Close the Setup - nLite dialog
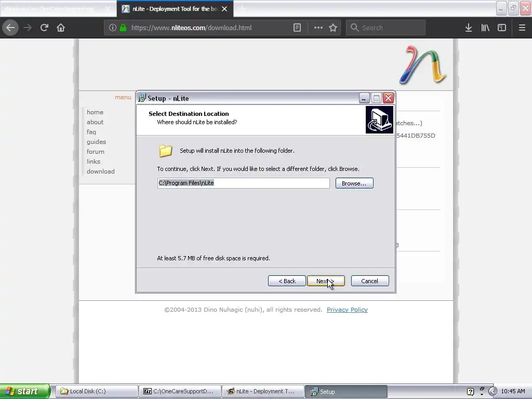 click(x=388, y=98)
